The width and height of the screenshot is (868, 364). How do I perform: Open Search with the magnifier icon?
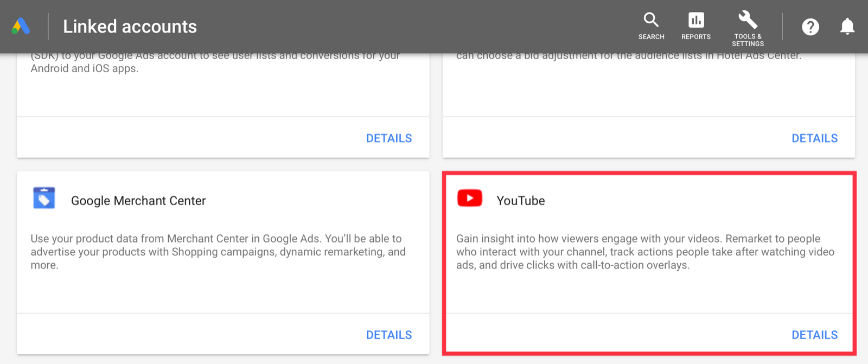coord(651,20)
